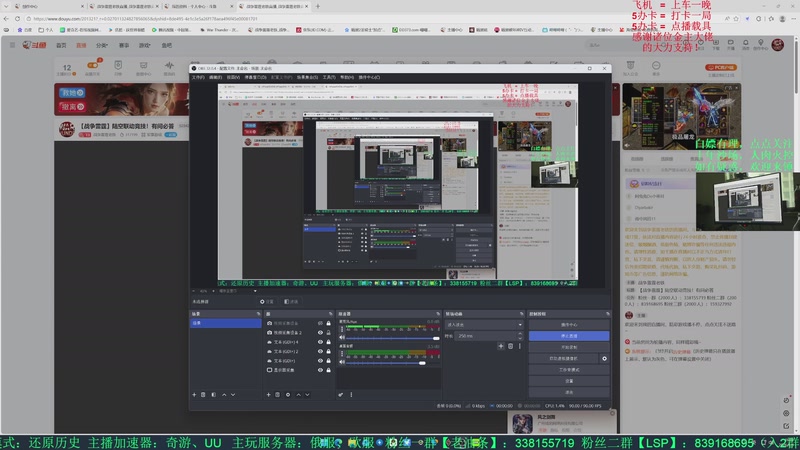The height and width of the screenshot is (450, 800).
Task: Click the user avatar in Douyu header
Action: tap(778, 45)
